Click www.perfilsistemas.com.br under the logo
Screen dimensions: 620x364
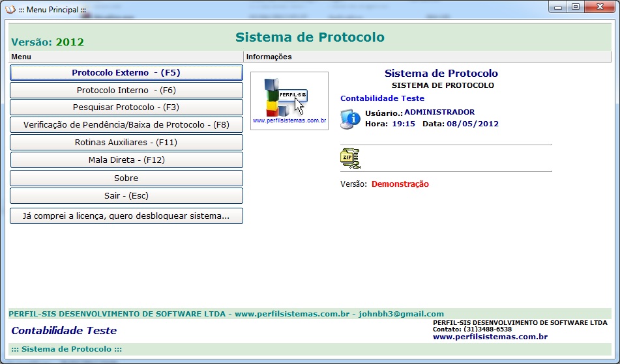click(289, 120)
